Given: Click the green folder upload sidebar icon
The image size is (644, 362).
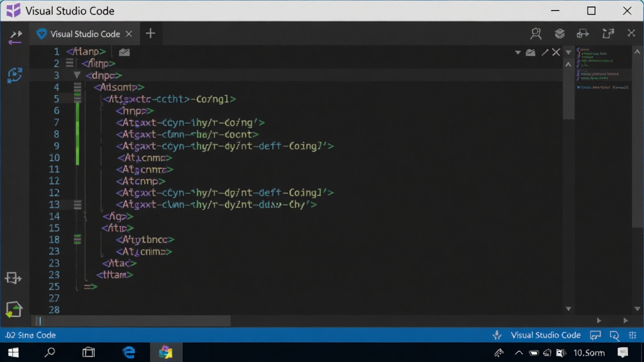Looking at the screenshot, I should pyautogui.click(x=14, y=309).
